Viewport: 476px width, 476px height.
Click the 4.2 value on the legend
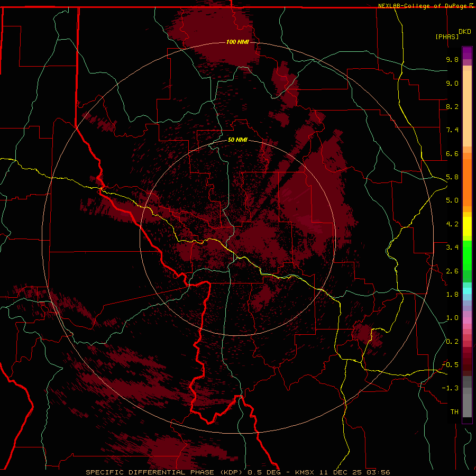[452, 224]
